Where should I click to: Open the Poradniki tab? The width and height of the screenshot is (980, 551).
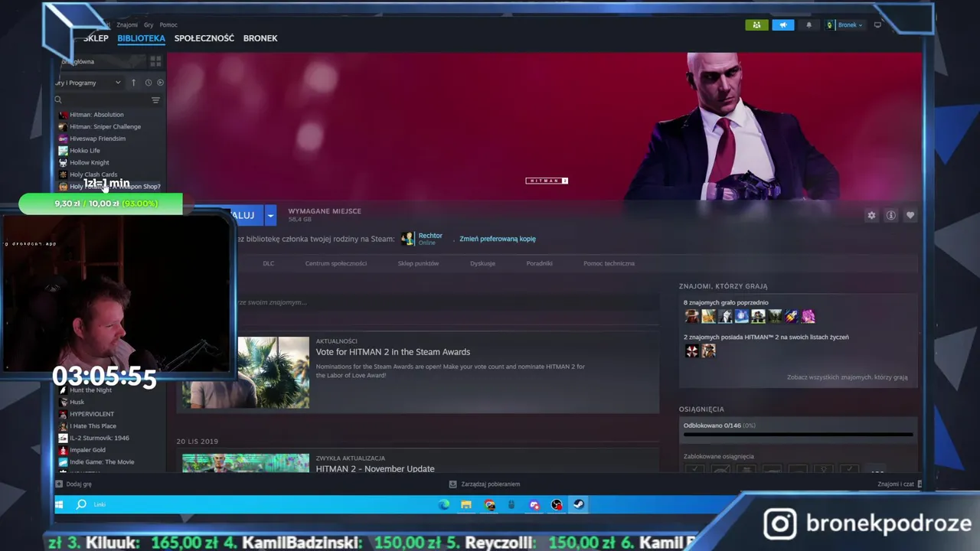(539, 263)
